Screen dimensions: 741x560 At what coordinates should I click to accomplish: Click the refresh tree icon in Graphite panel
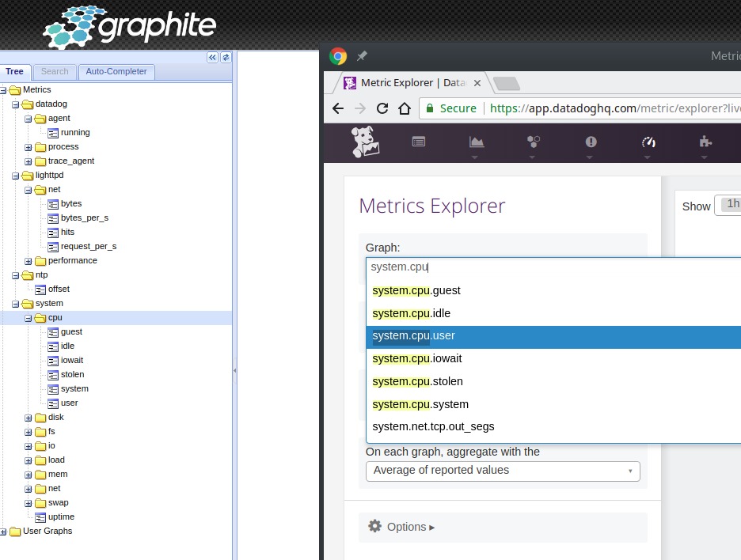tap(226, 57)
